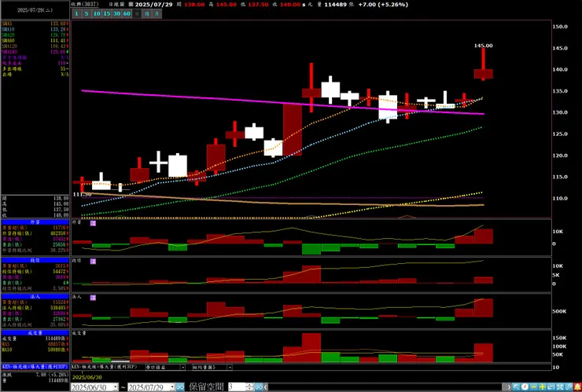Toggle the 法人 panel purple square icon
Image resolution: width=582 pixels, height=392 pixels.
[93, 298]
